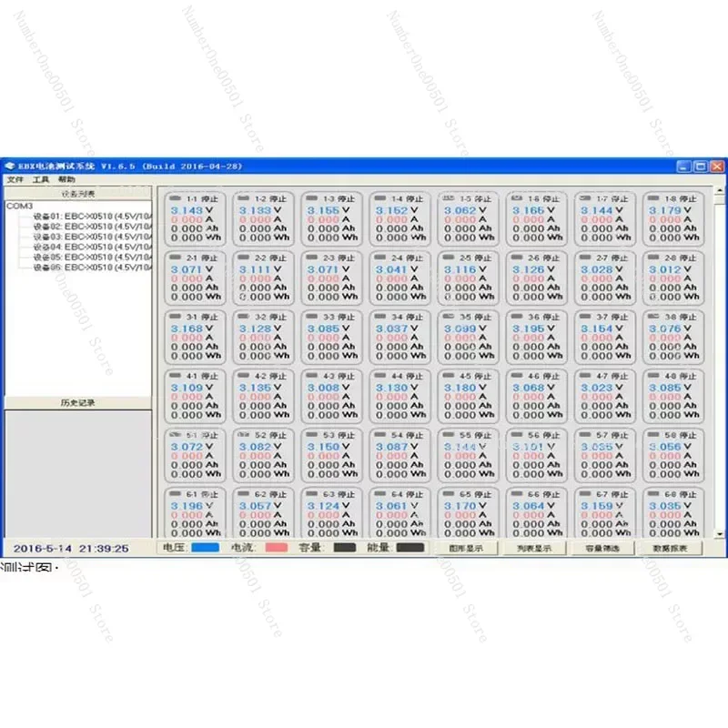Click the 2016-5-14 21:39:25 timestamp in status bar
This screenshot has height=728, width=728.
point(71,549)
